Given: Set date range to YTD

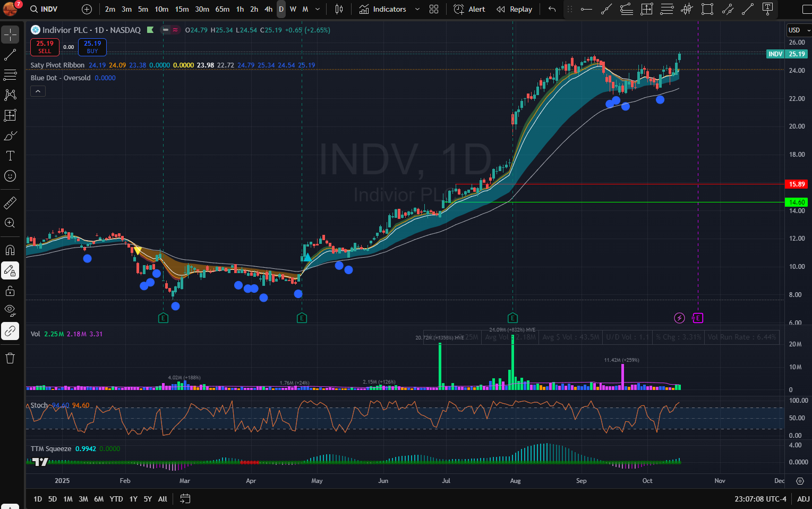Looking at the screenshot, I should (x=116, y=499).
